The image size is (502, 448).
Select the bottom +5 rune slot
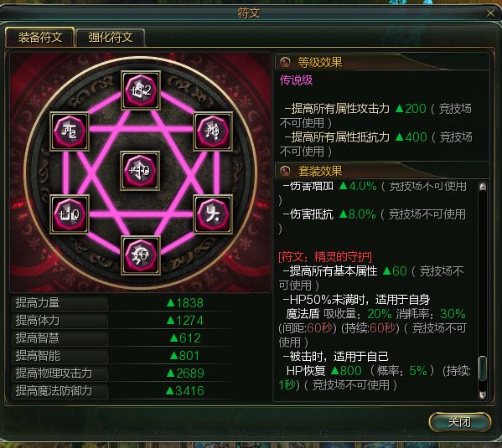tap(141, 255)
